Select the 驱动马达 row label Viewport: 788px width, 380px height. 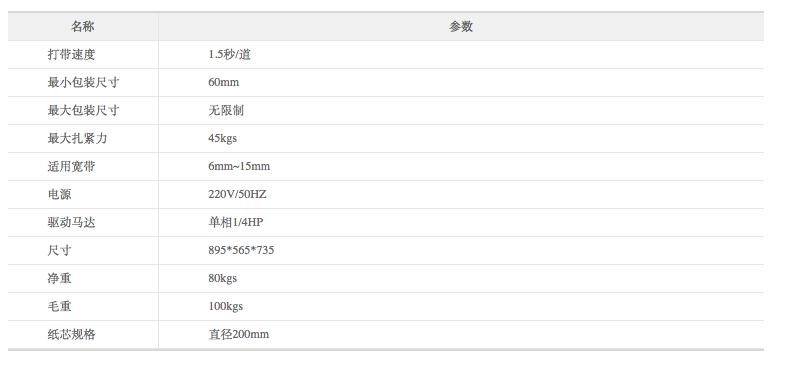pyautogui.click(x=71, y=222)
